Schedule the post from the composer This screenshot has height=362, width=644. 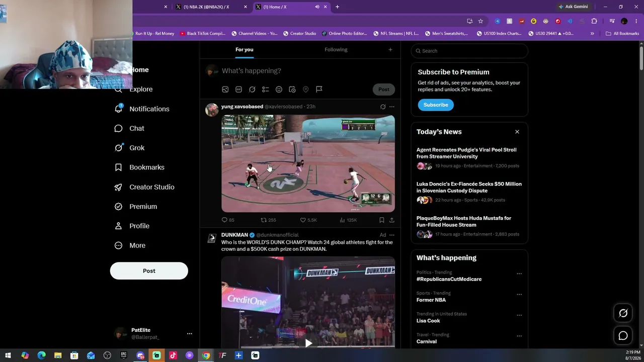292,89
